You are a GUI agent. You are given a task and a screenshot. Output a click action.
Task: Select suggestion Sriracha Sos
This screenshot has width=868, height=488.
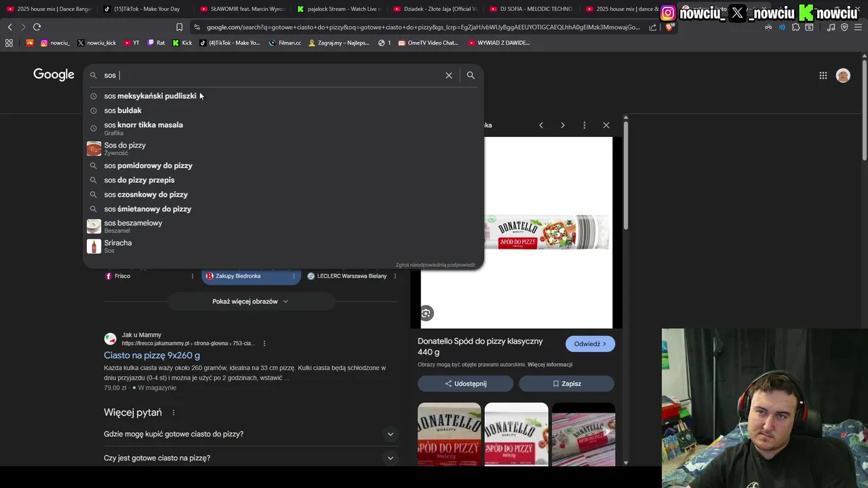[x=283, y=246]
